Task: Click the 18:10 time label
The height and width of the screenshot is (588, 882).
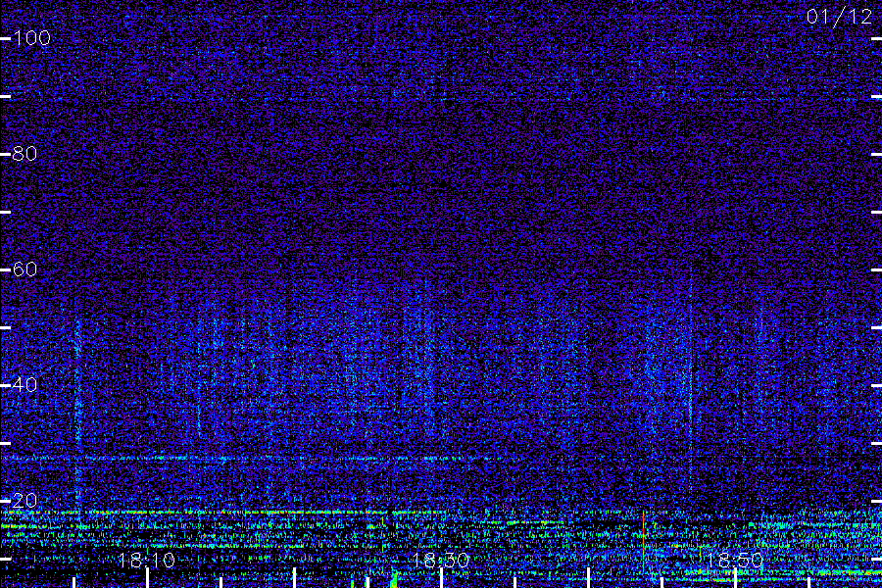Action: [146, 561]
